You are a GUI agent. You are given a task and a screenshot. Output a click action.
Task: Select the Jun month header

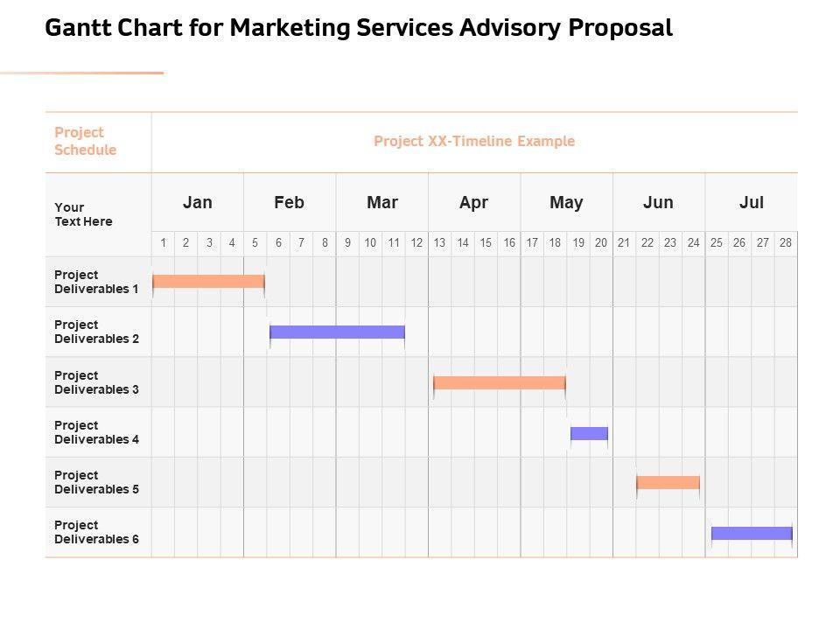pos(658,202)
